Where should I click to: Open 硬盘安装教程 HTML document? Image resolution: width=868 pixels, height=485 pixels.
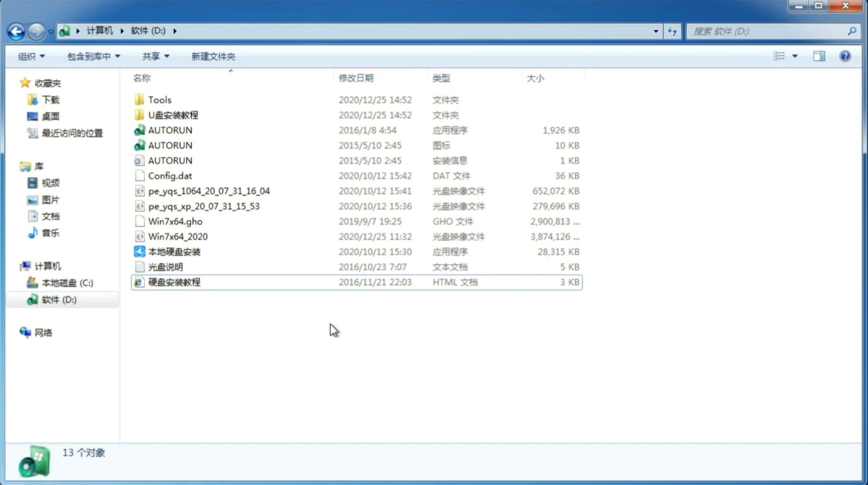(173, 282)
